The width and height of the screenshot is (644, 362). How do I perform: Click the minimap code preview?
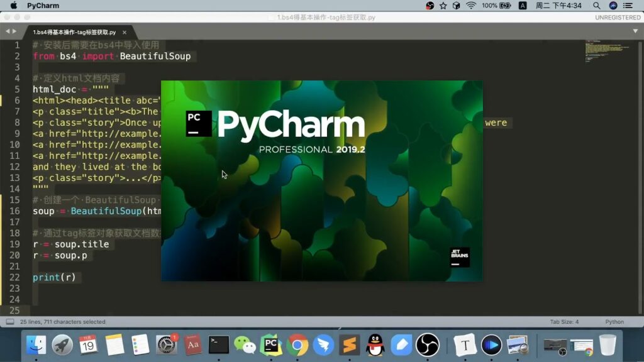[x=607, y=51]
